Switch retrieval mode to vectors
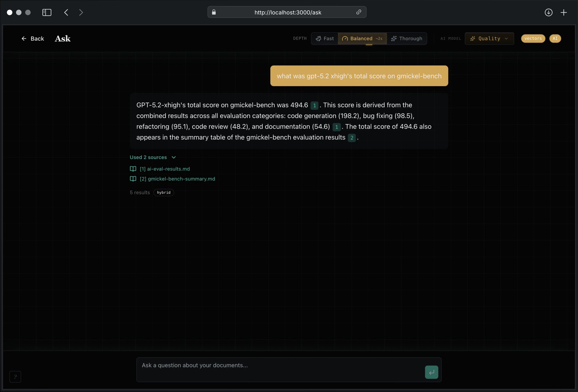This screenshot has width=578, height=392. tap(533, 38)
